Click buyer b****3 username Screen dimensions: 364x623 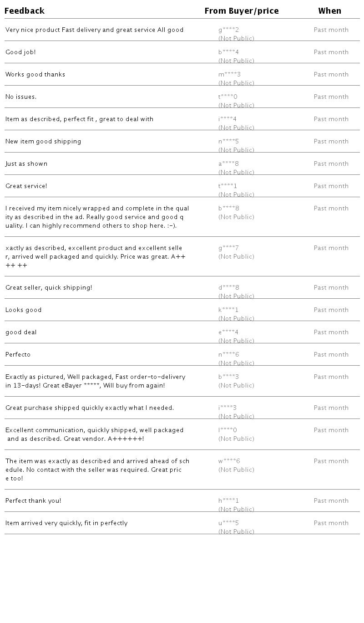click(x=228, y=377)
